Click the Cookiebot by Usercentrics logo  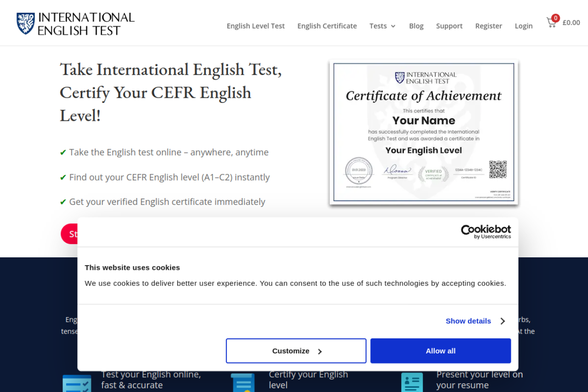pyautogui.click(x=486, y=232)
